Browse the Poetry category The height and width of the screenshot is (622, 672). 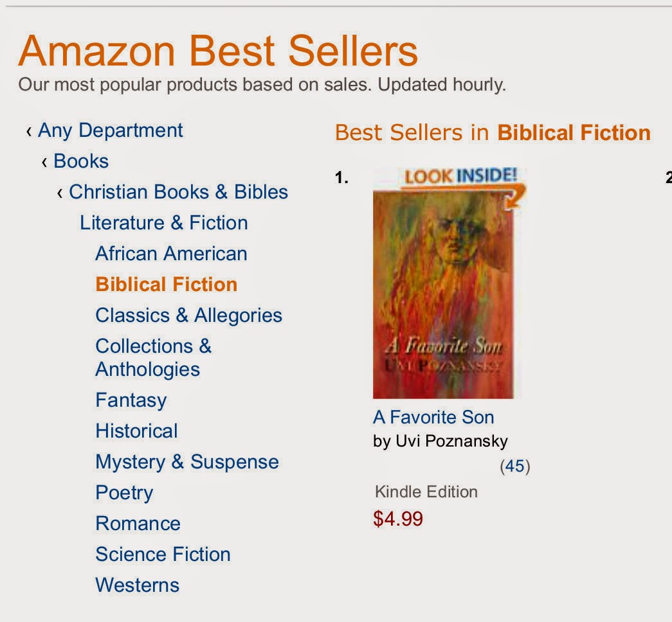coord(124,493)
